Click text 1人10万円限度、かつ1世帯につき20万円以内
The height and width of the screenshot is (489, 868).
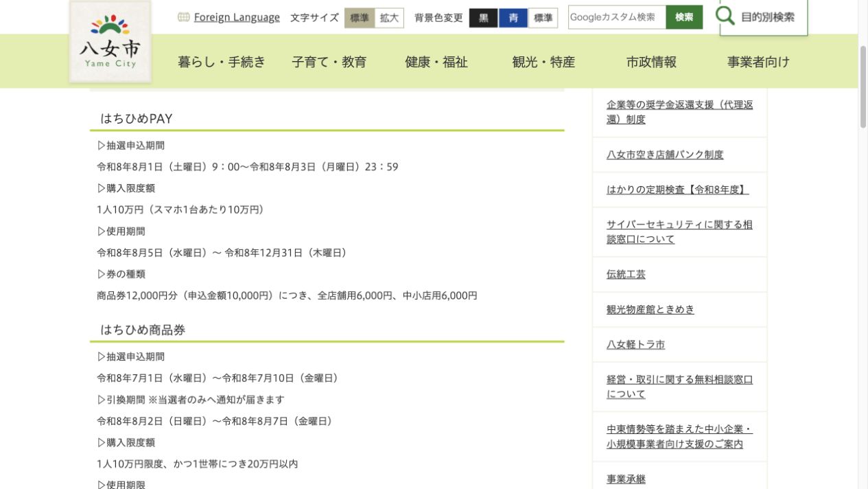click(198, 464)
